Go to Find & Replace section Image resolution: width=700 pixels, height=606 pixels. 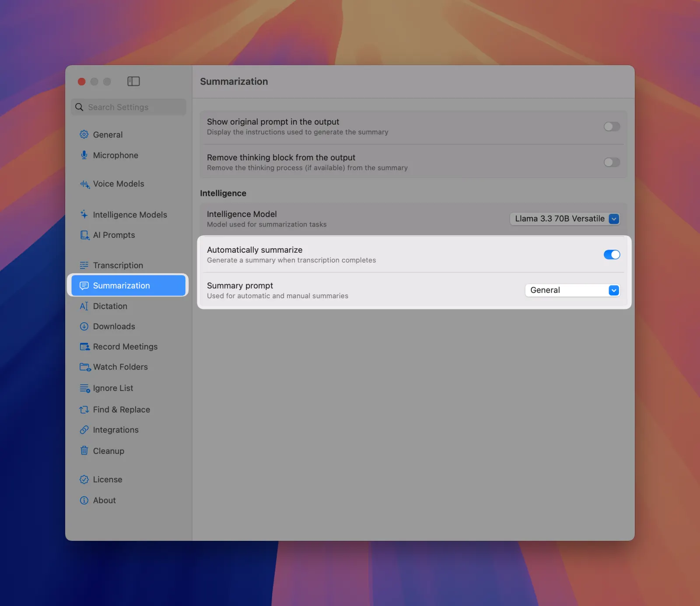[129, 410]
